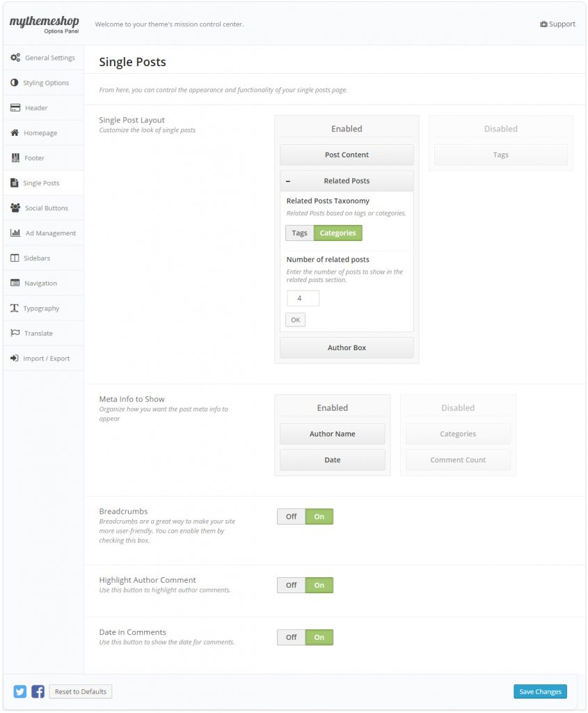This screenshot has height=713, width=588.
Task: Click the Support briefcase icon
Action: point(543,24)
